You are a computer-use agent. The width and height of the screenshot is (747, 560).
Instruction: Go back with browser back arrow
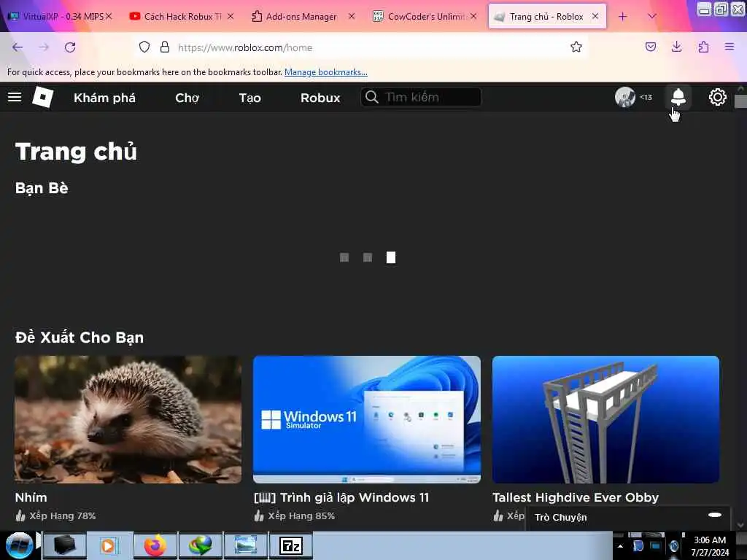pos(18,47)
